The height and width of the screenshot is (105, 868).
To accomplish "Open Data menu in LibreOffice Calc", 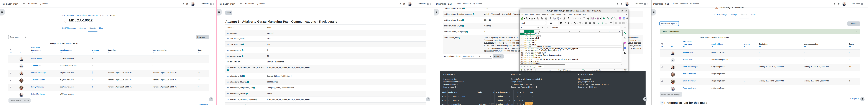I will (564, 15).
